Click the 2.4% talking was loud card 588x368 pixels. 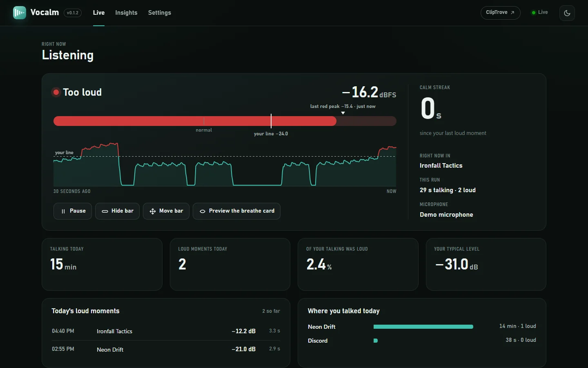(358, 264)
